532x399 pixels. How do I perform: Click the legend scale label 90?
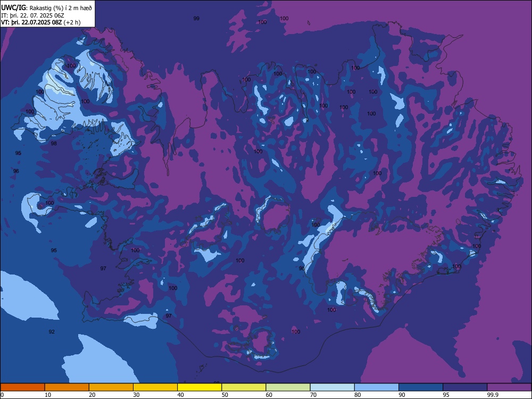point(402,395)
